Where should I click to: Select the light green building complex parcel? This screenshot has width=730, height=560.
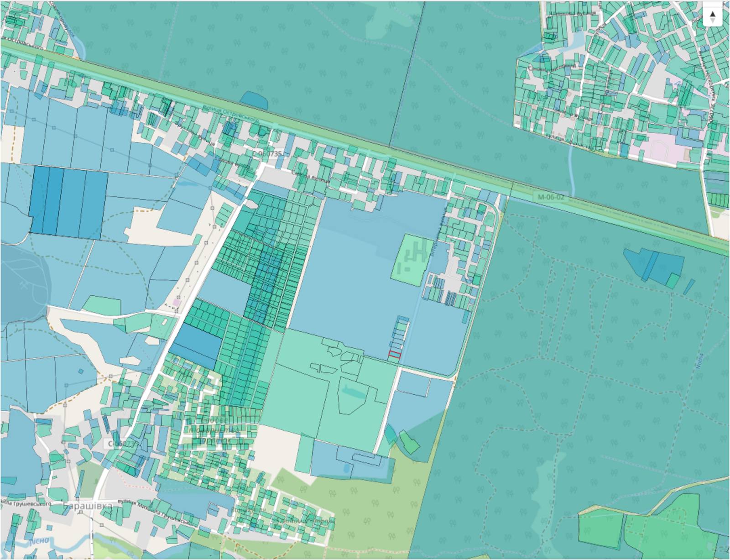click(412, 260)
